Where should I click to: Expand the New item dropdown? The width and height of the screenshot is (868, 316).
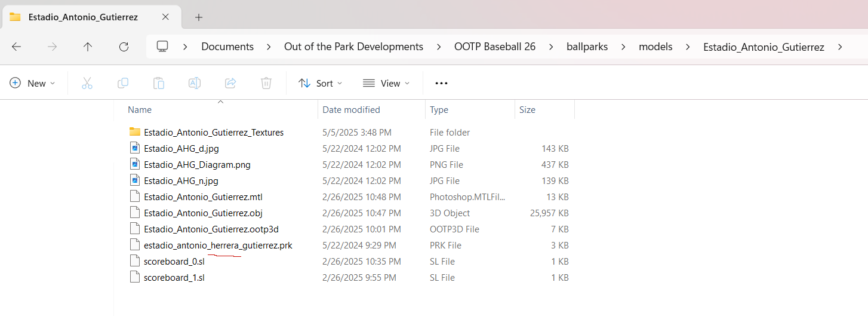click(x=33, y=83)
